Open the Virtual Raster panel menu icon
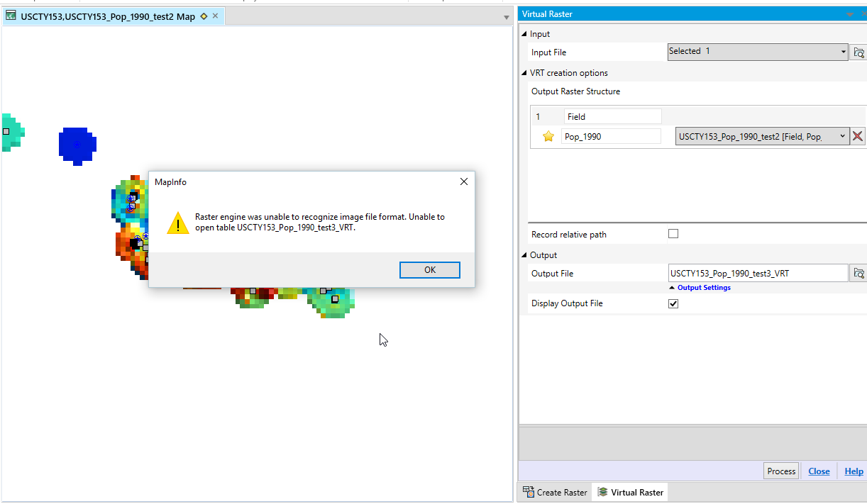The width and height of the screenshot is (867, 504). tap(849, 13)
